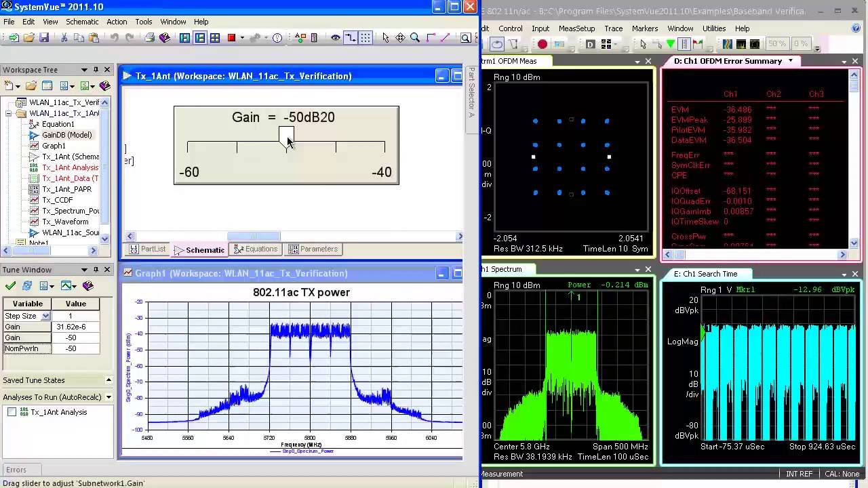Open the Markers menu
Viewport: 868px width, 488px height.
click(x=645, y=28)
